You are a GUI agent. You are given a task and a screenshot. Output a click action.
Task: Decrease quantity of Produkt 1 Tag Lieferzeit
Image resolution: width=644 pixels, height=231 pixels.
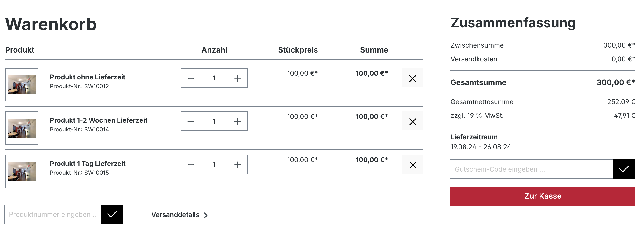191,165
